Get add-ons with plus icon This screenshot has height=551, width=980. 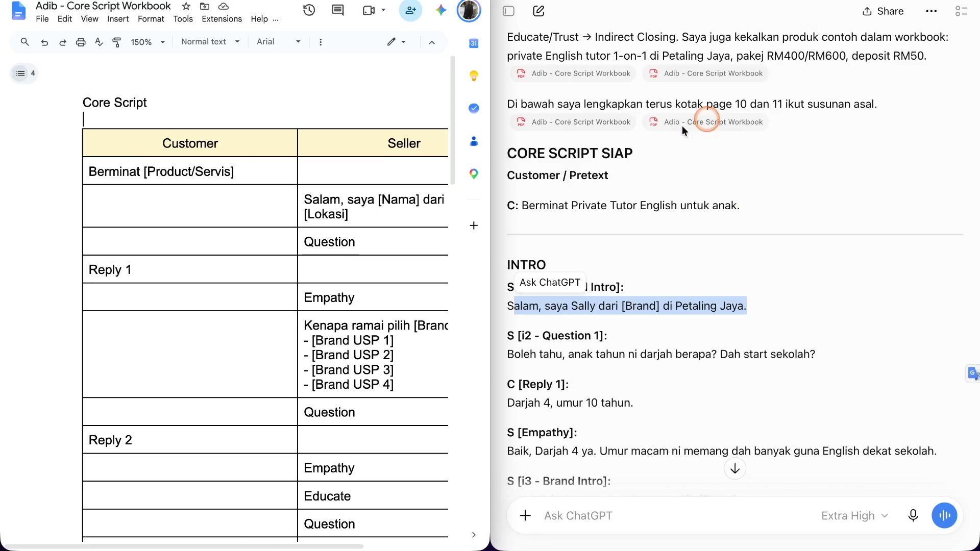point(474,226)
